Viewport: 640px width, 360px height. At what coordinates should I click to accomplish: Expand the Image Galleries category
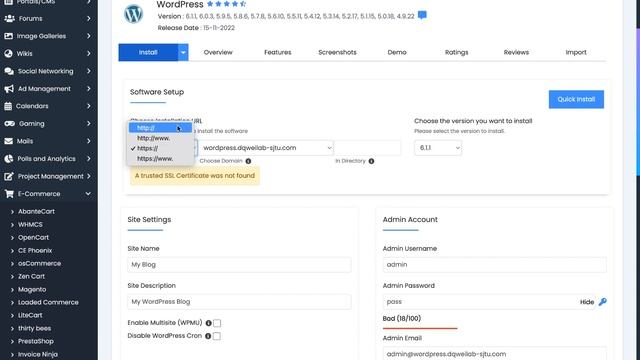coord(89,36)
